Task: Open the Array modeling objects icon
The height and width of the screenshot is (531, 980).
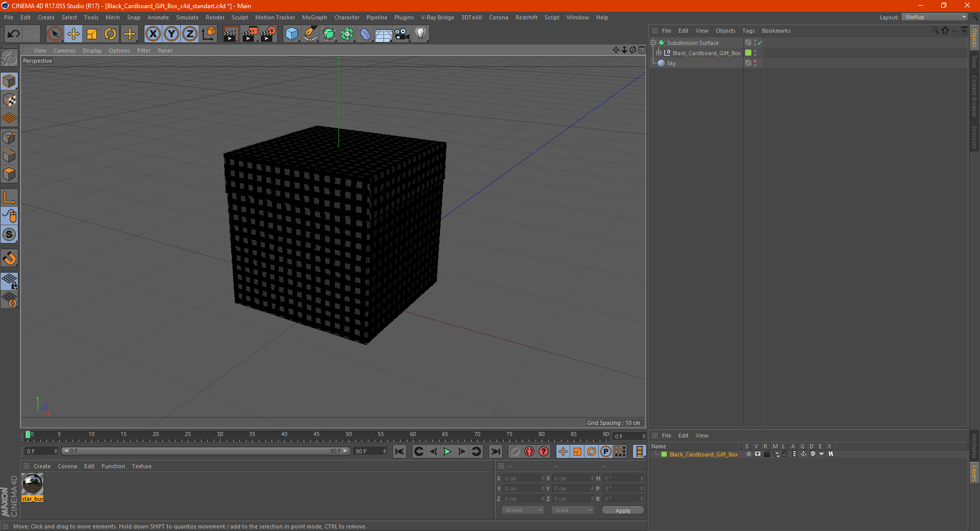Action: 347,34
